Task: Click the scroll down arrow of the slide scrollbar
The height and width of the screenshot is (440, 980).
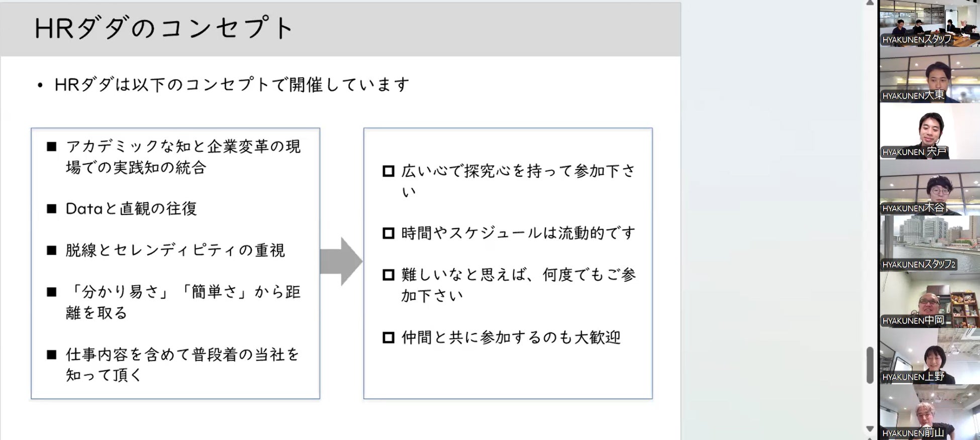Action: [x=870, y=429]
